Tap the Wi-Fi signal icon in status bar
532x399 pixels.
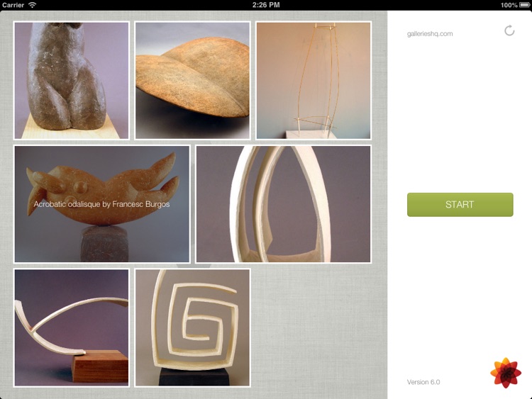pos(32,5)
